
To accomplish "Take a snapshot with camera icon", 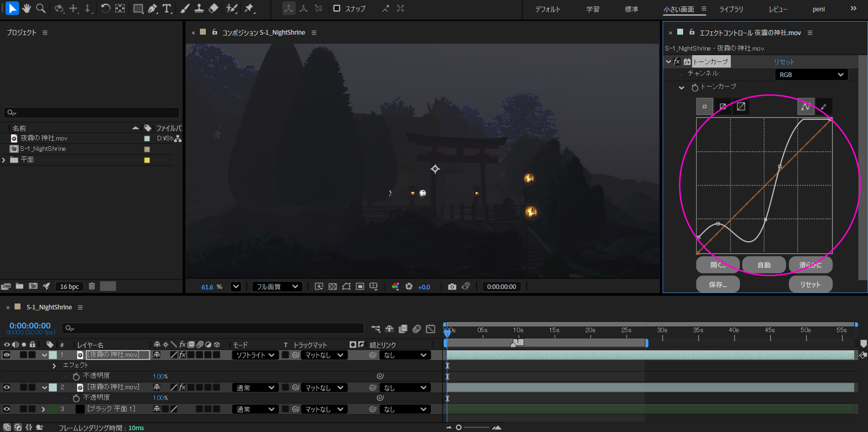I will tap(452, 287).
